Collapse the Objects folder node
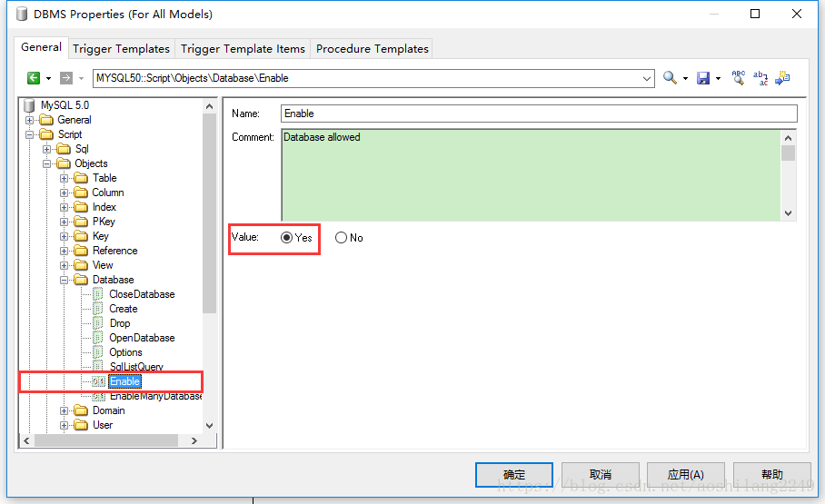 (47, 163)
